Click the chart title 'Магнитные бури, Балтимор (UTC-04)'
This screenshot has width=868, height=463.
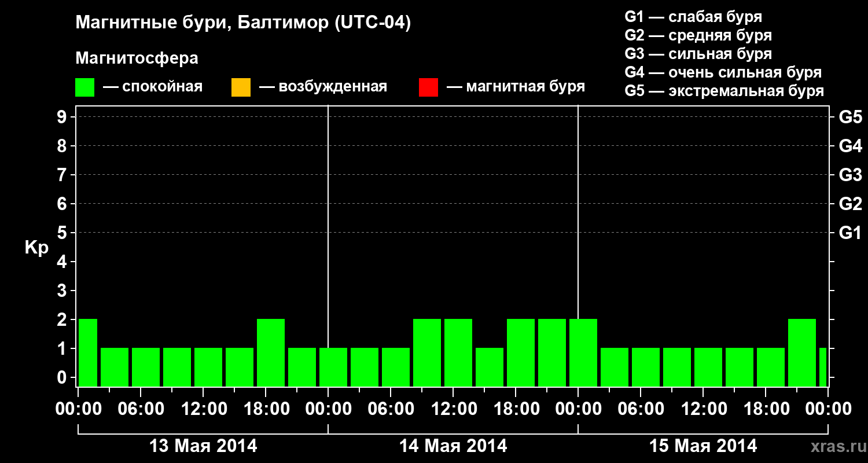coord(243,23)
